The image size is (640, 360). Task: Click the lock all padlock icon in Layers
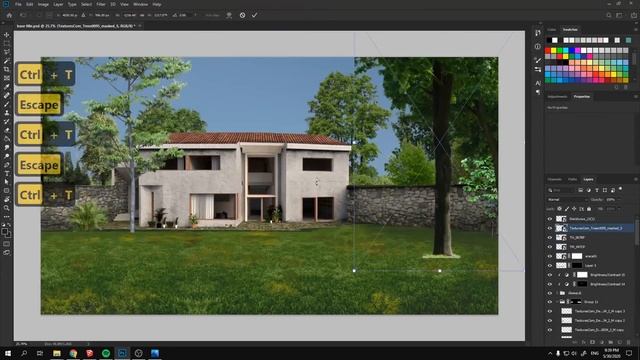point(589,209)
